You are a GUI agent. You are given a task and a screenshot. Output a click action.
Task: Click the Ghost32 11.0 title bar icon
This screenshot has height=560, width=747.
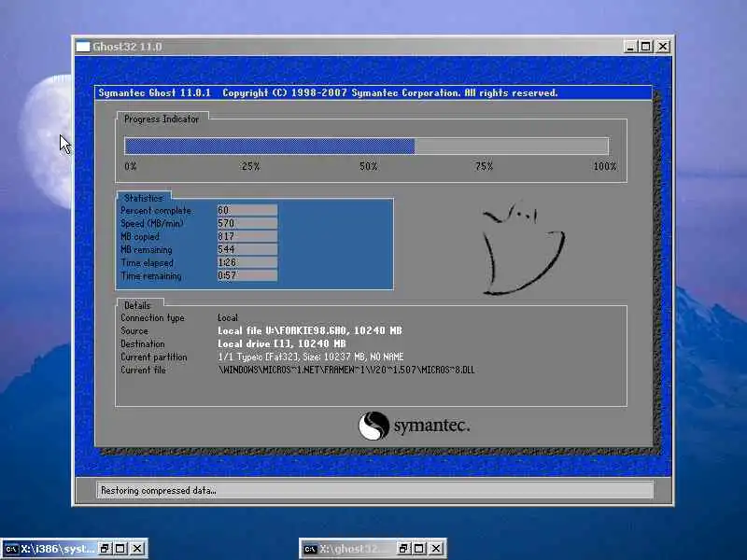[83, 47]
